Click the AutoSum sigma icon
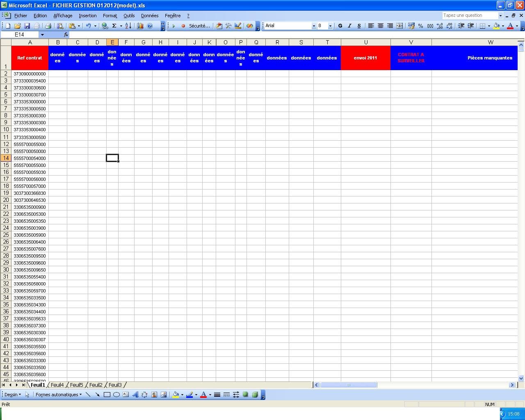525x420 pixels. (114, 26)
